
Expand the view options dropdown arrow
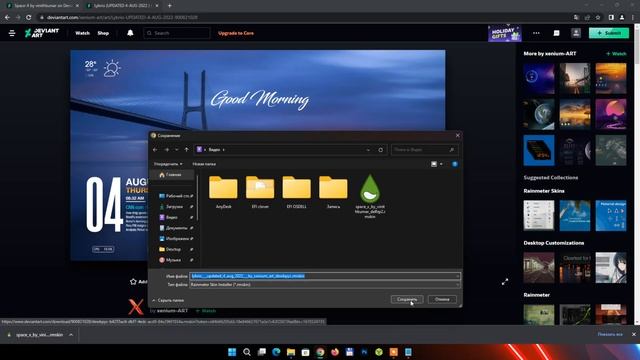tap(441, 164)
